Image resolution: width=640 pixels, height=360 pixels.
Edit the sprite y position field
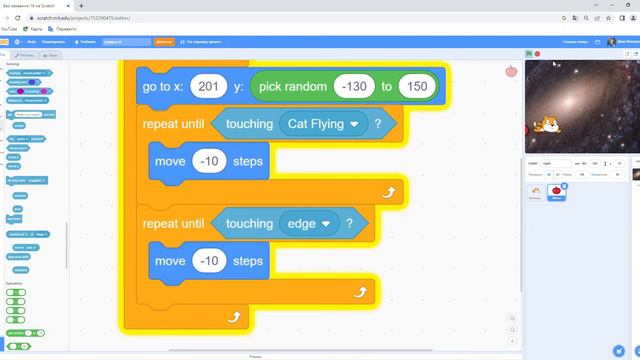[x=619, y=163]
